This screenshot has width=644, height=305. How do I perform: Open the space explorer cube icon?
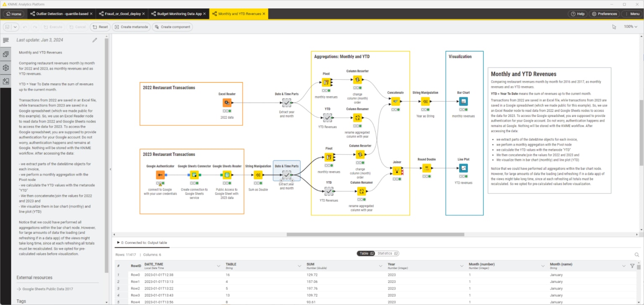(6, 67)
